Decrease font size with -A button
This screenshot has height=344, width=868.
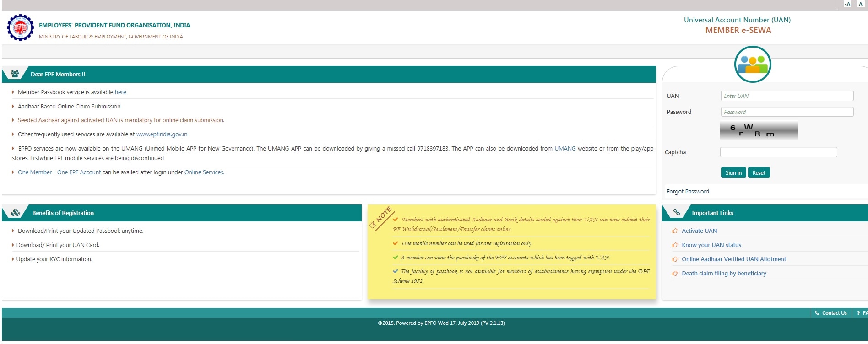847,4
